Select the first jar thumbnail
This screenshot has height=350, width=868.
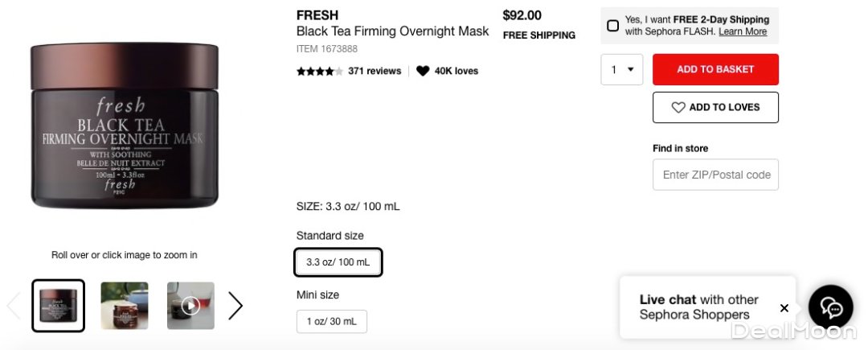point(58,306)
